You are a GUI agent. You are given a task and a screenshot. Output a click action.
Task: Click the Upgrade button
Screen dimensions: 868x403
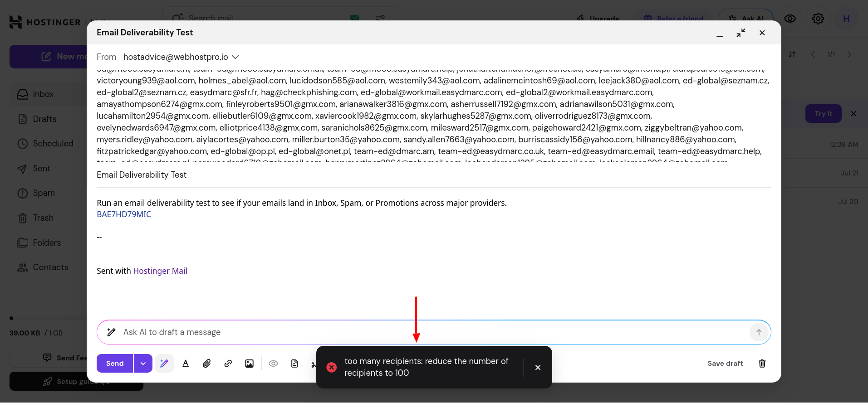tap(598, 19)
